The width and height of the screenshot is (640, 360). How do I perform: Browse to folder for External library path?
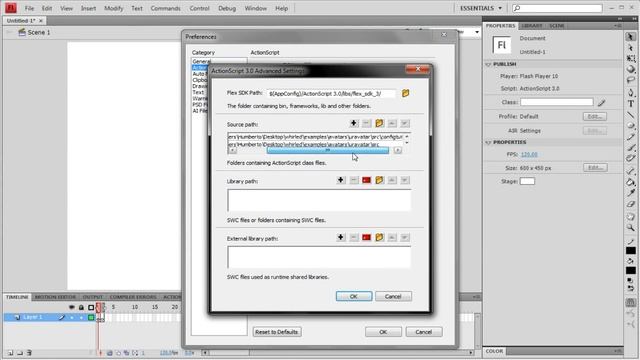coord(379,237)
